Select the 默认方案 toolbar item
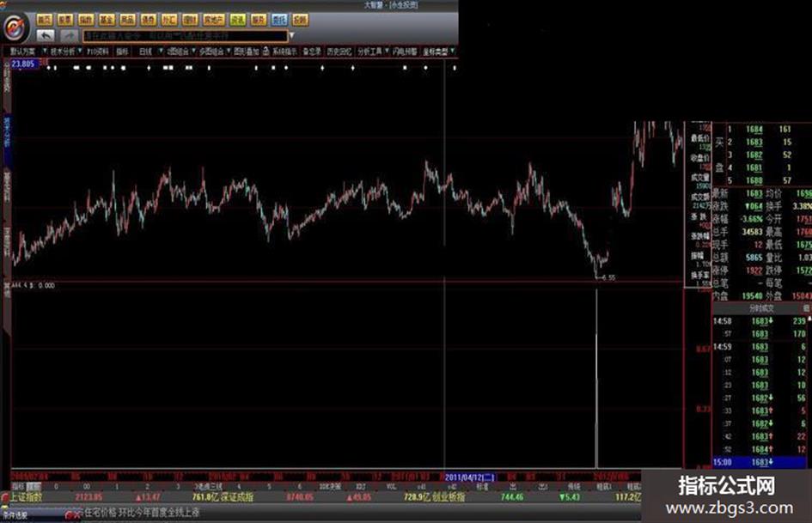 tap(23, 52)
